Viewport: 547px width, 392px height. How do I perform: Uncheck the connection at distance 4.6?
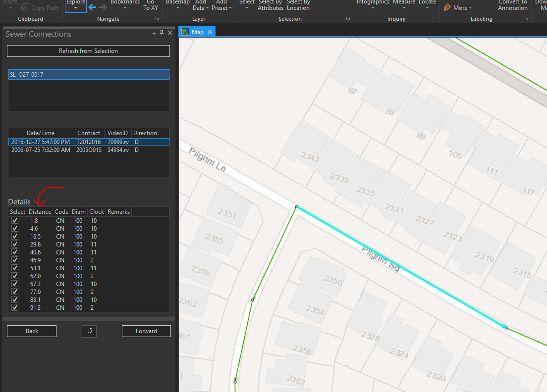(x=15, y=229)
